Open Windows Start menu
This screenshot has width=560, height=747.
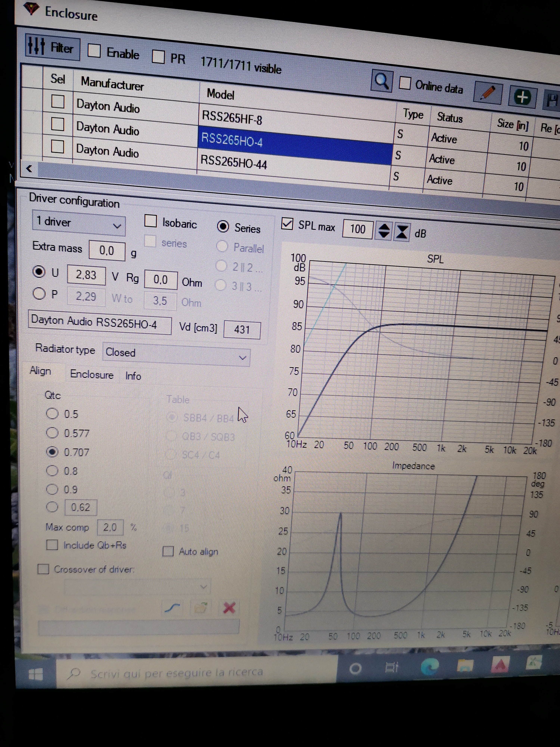point(36,674)
